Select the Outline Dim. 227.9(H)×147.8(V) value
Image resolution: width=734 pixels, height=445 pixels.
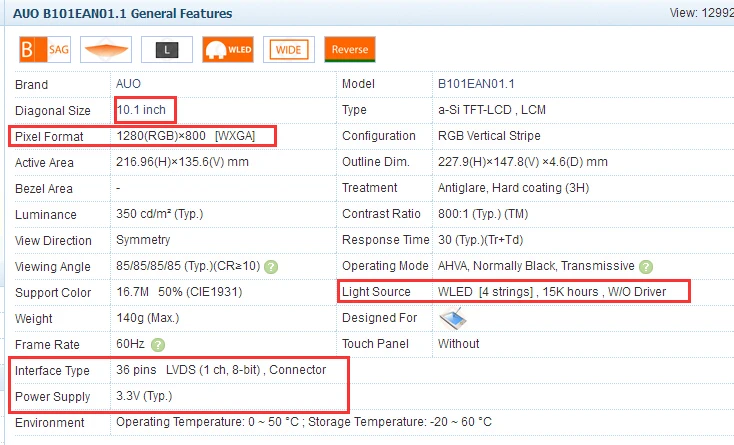[x=522, y=162]
